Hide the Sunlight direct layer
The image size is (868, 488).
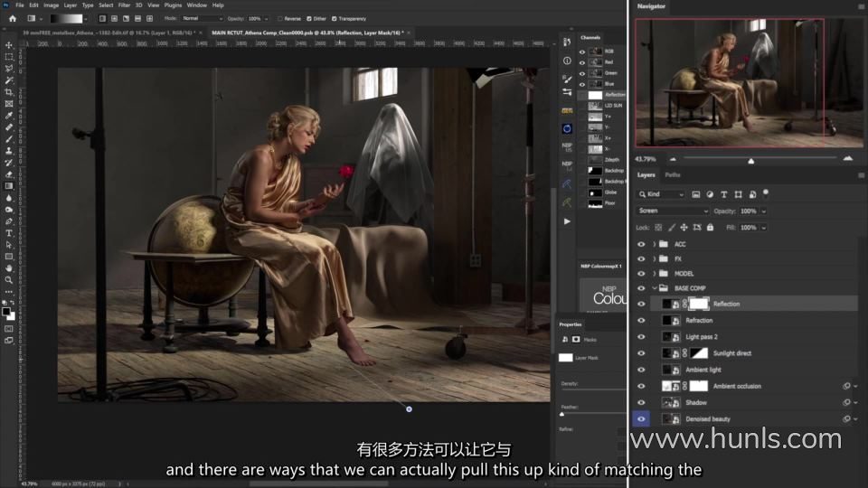click(641, 353)
